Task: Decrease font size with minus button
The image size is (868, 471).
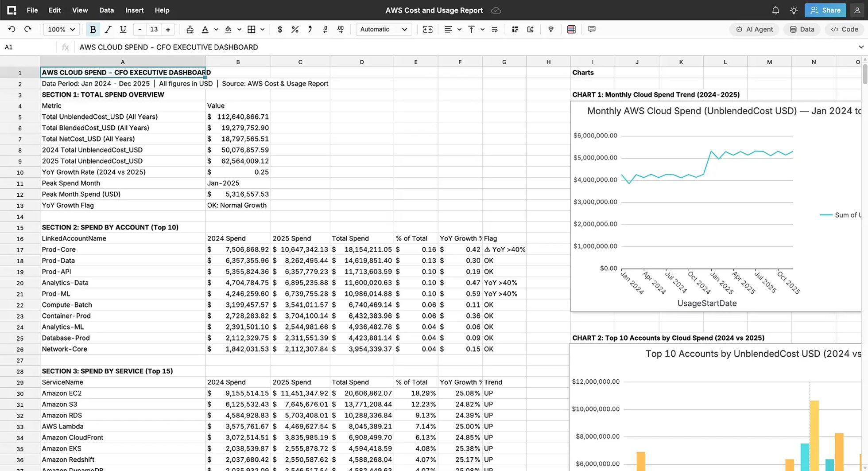Action: coord(140,29)
